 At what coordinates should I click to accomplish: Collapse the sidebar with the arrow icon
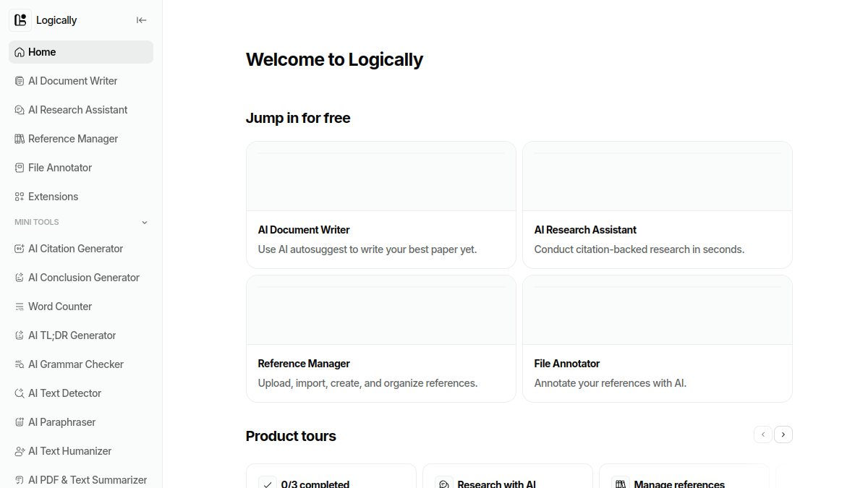pyautogui.click(x=142, y=20)
